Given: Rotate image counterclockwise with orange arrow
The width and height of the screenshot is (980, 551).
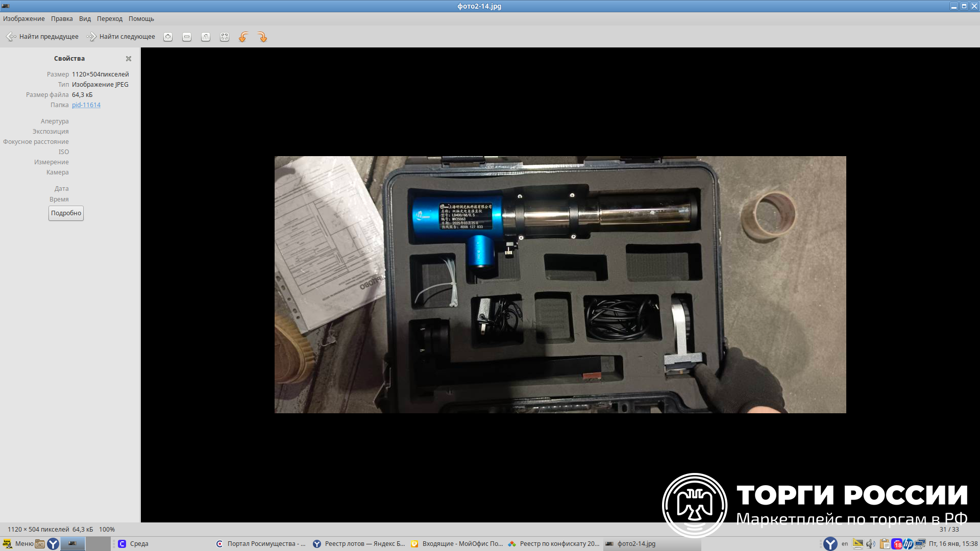Looking at the screenshot, I should click(243, 37).
